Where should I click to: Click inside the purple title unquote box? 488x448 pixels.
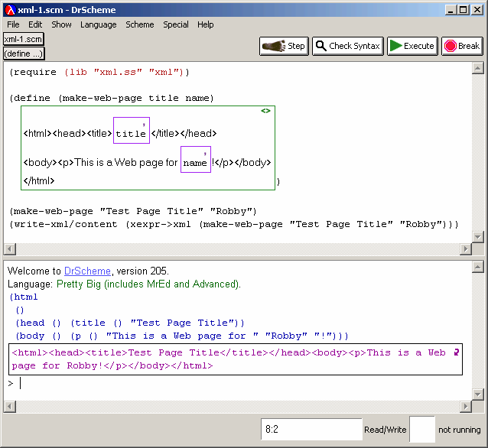(x=132, y=131)
